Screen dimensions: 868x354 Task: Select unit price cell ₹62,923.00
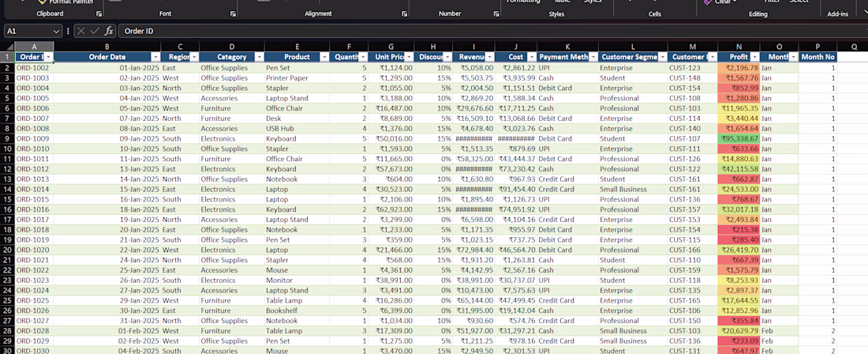(391, 209)
